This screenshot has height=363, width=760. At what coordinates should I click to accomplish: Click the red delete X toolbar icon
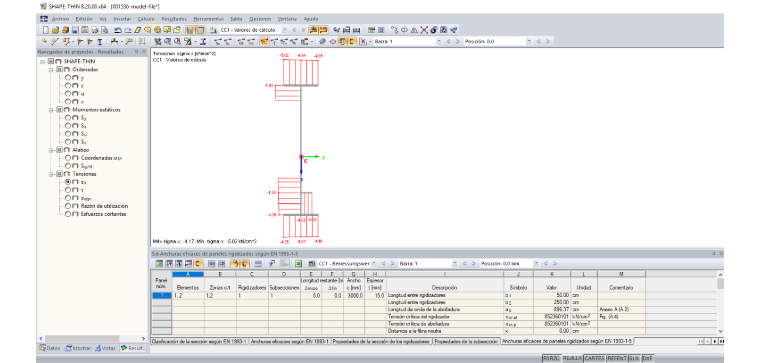tap(424, 30)
